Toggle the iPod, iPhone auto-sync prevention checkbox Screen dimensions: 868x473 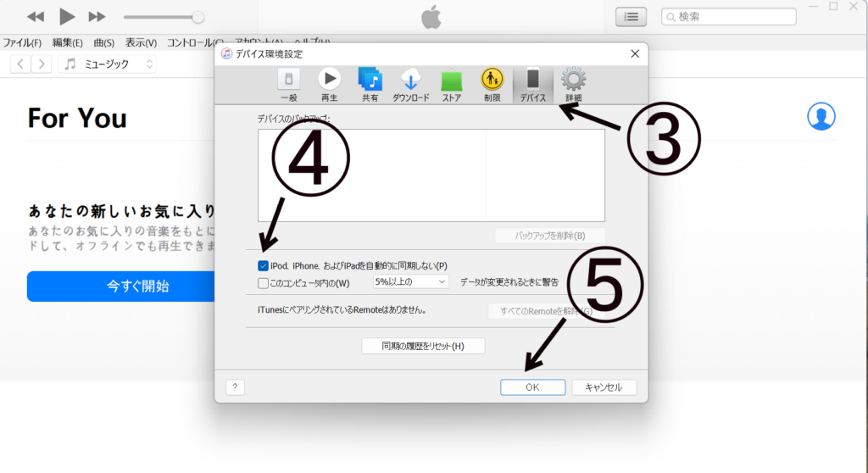263,266
